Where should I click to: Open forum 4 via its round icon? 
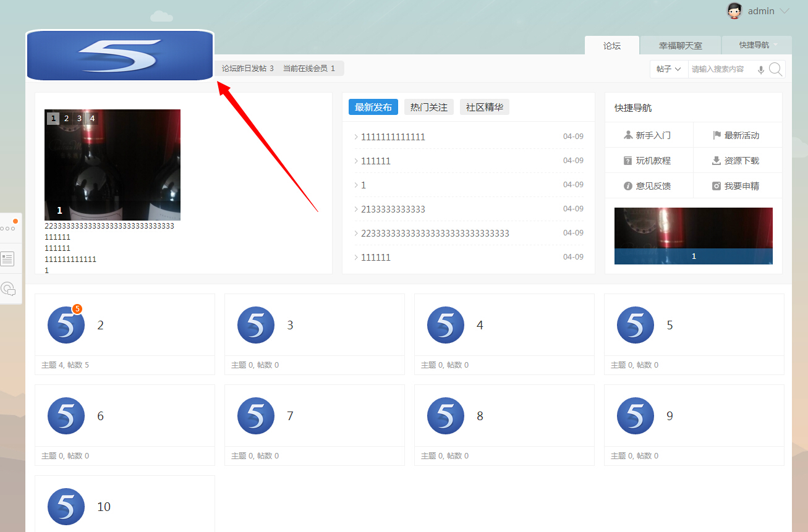tap(446, 325)
